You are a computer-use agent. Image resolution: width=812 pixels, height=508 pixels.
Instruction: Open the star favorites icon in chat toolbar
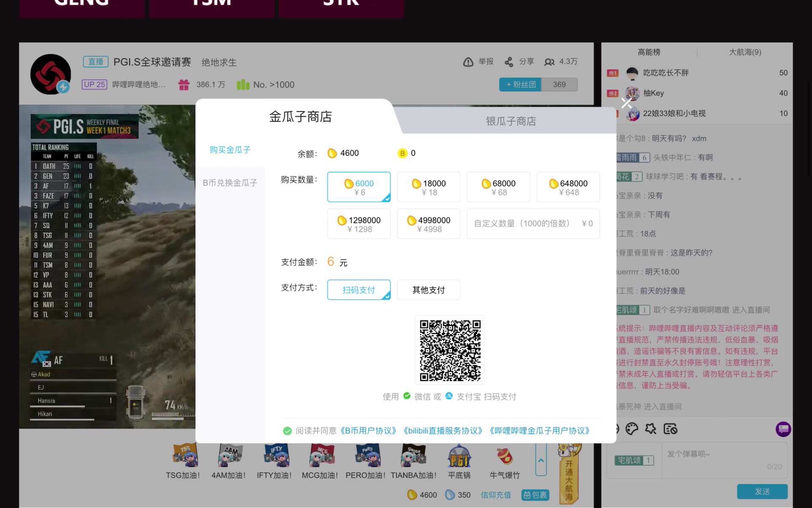pyautogui.click(x=650, y=429)
